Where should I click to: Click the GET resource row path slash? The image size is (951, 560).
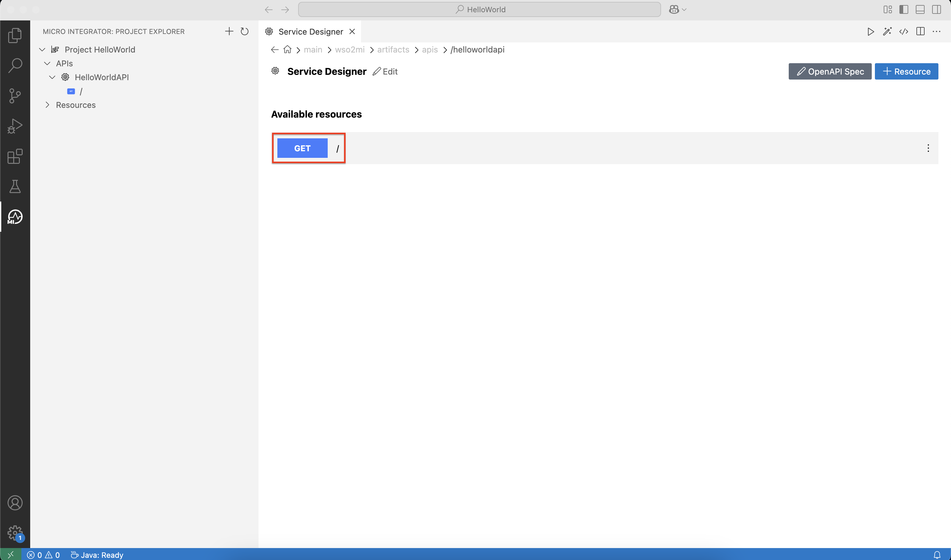[x=338, y=148]
